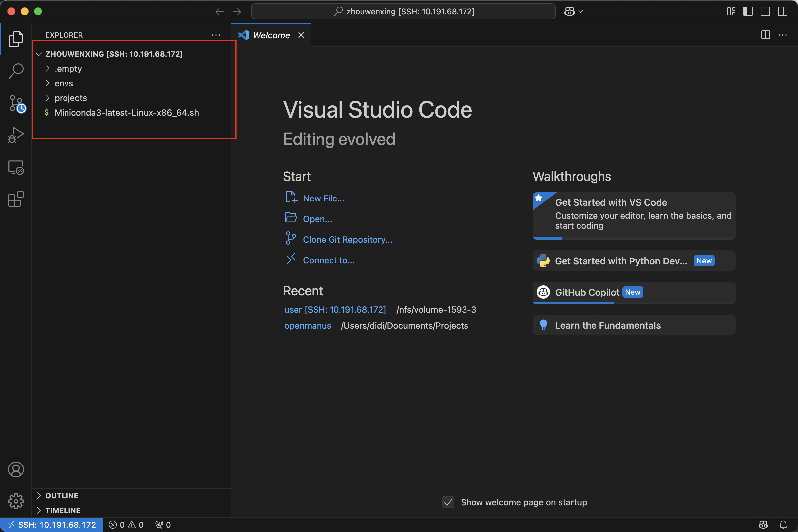
Task: Click the New File document icon
Action: (291, 197)
